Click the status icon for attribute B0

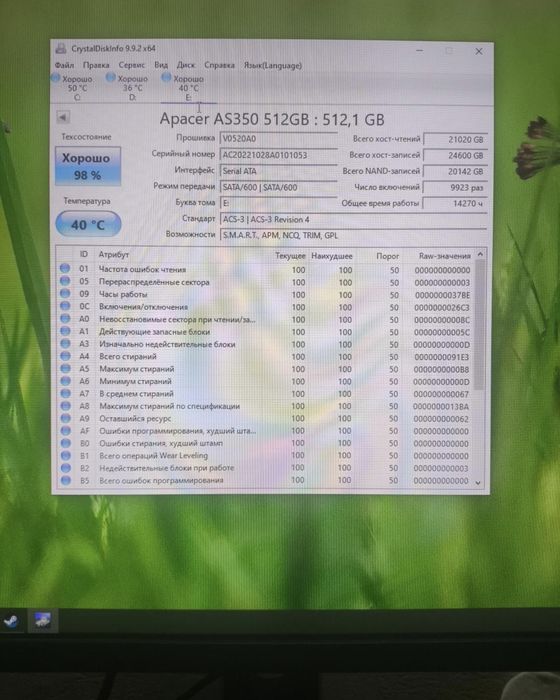[x=65, y=443]
